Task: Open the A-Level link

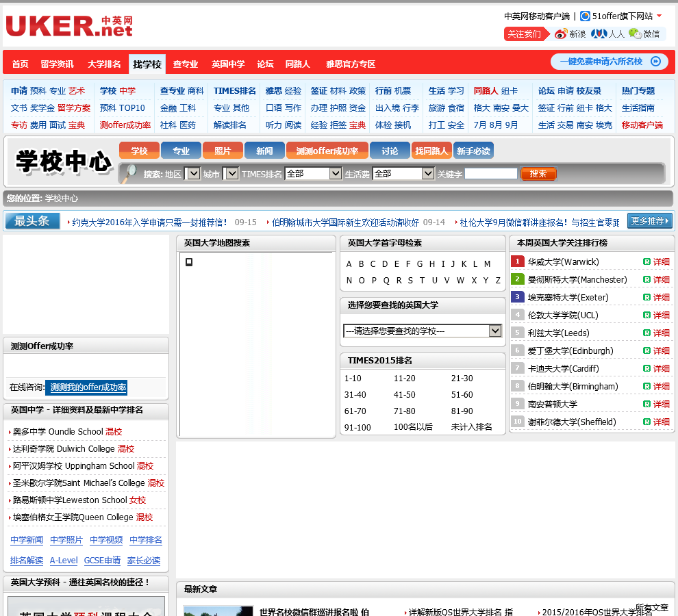Action: (x=64, y=561)
